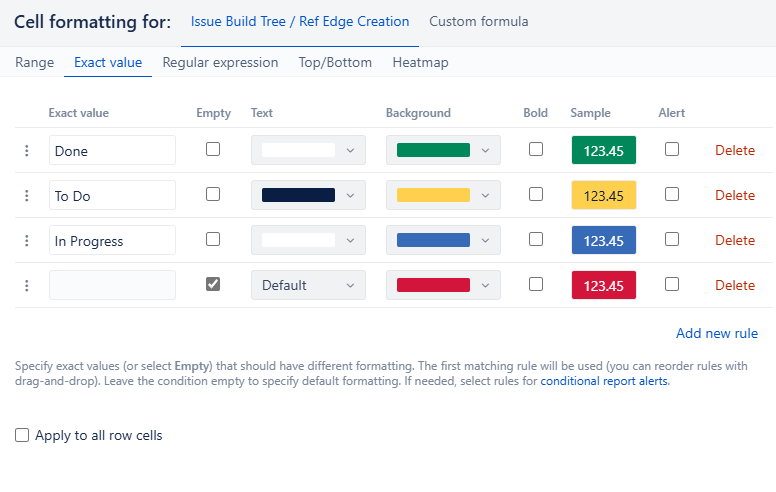Click the drag handle for empty-value rule

click(x=27, y=286)
